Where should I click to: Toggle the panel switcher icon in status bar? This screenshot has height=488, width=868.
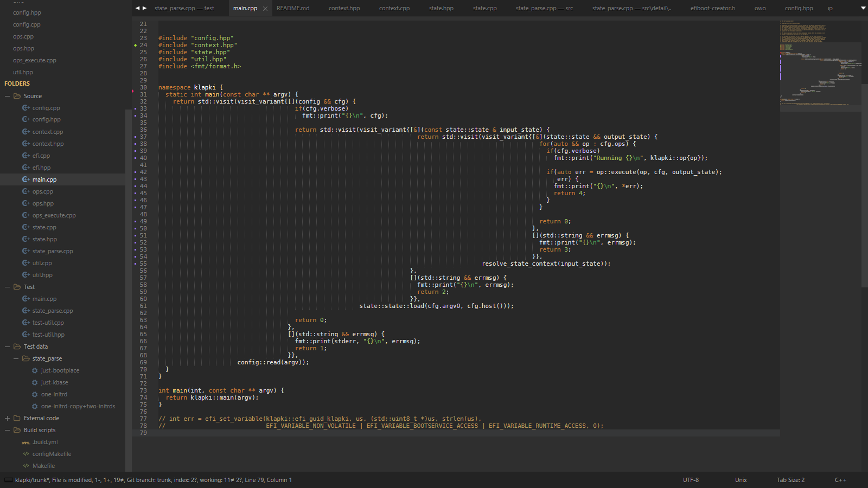click(8, 480)
